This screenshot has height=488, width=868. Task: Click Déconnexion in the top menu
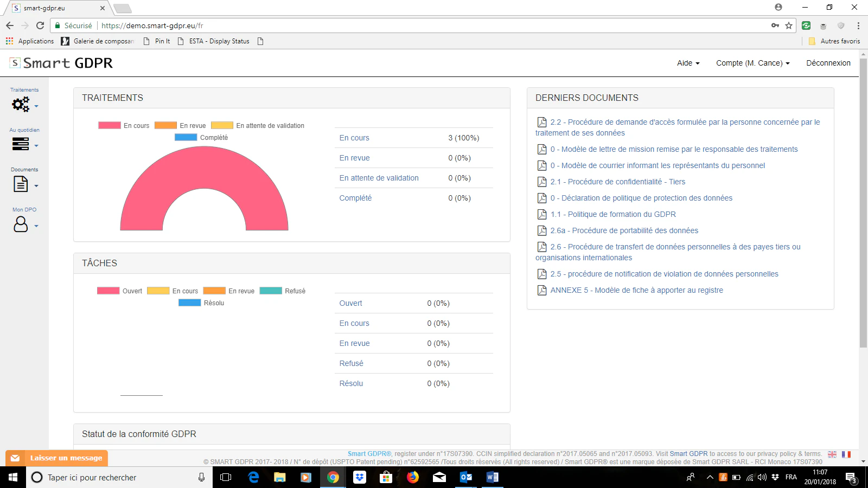point(828,63)
